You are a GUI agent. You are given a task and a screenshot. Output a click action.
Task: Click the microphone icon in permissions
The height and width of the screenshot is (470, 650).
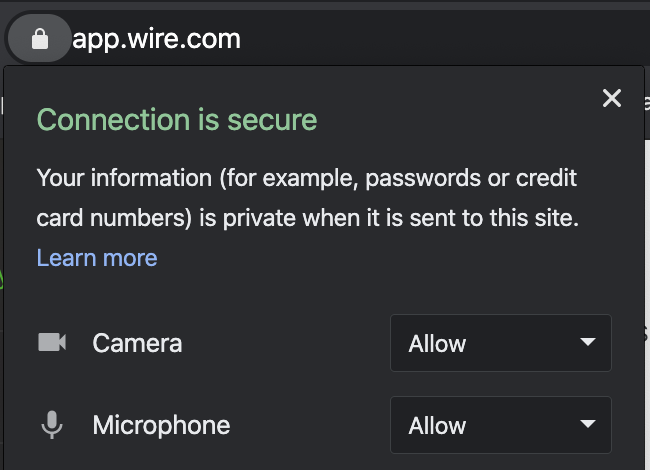point(52,425)
